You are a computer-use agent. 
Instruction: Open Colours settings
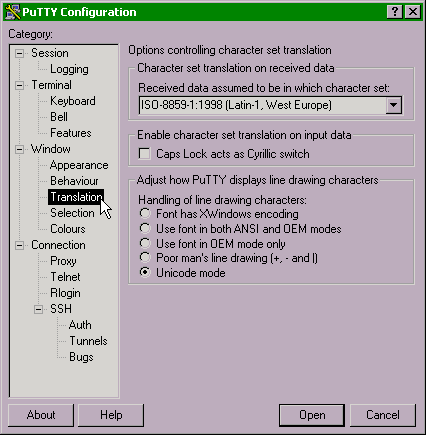68,229
